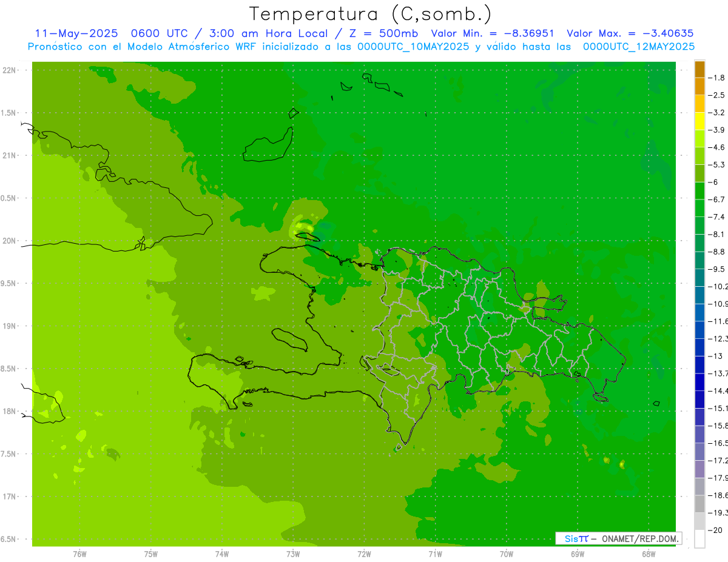The image size is (728, 562).
Task: Click the color scale label "-15.8"
Action: tap(718, 426)
